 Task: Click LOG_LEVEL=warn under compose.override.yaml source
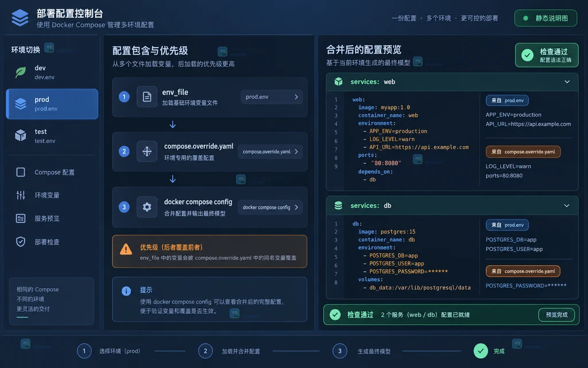[x=508, y=166]
